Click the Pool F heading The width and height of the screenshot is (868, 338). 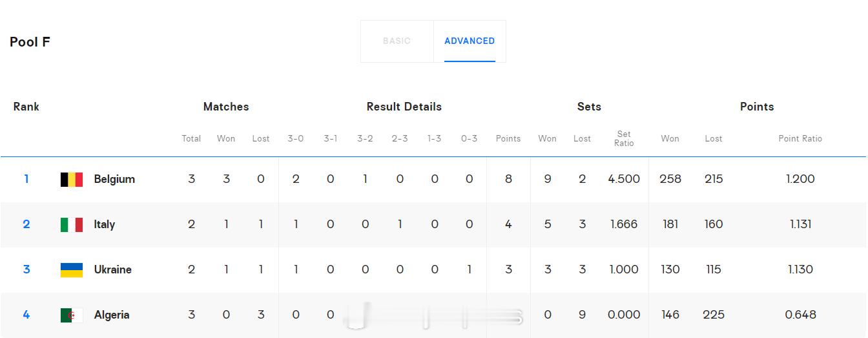30,42
